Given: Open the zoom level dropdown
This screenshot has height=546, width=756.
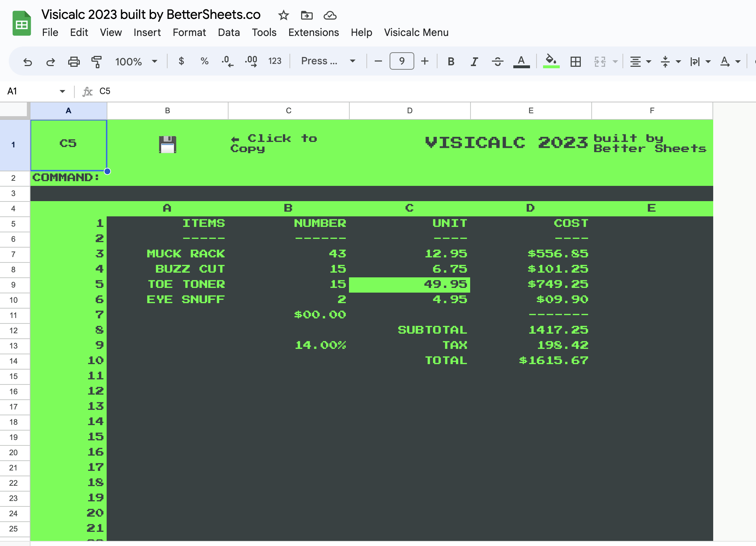Looking at the screenshot, I should click(x=136, y=61).
